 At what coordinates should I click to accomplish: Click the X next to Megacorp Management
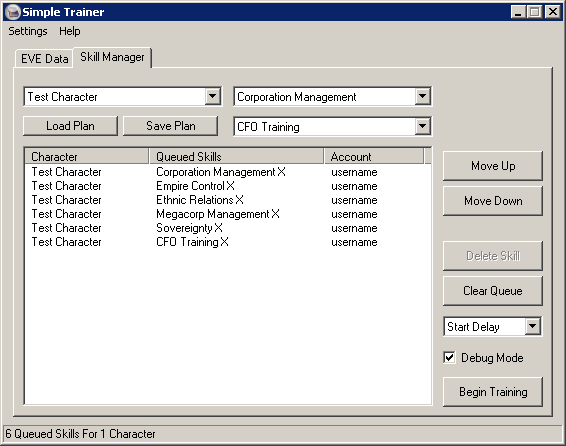point(275,214)
